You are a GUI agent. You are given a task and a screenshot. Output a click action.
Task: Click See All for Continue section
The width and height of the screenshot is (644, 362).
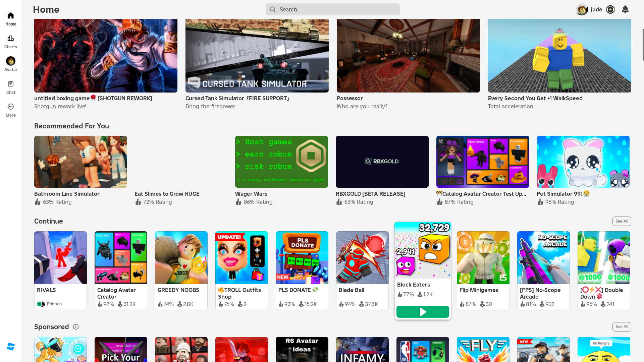(622, 221)
